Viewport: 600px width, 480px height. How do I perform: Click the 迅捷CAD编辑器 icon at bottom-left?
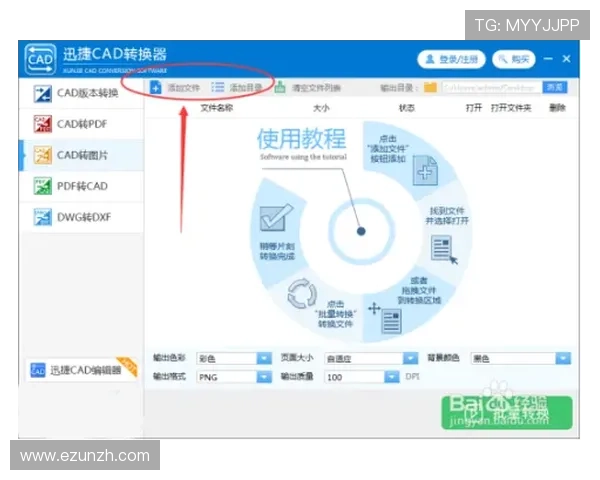coord(38,370)
